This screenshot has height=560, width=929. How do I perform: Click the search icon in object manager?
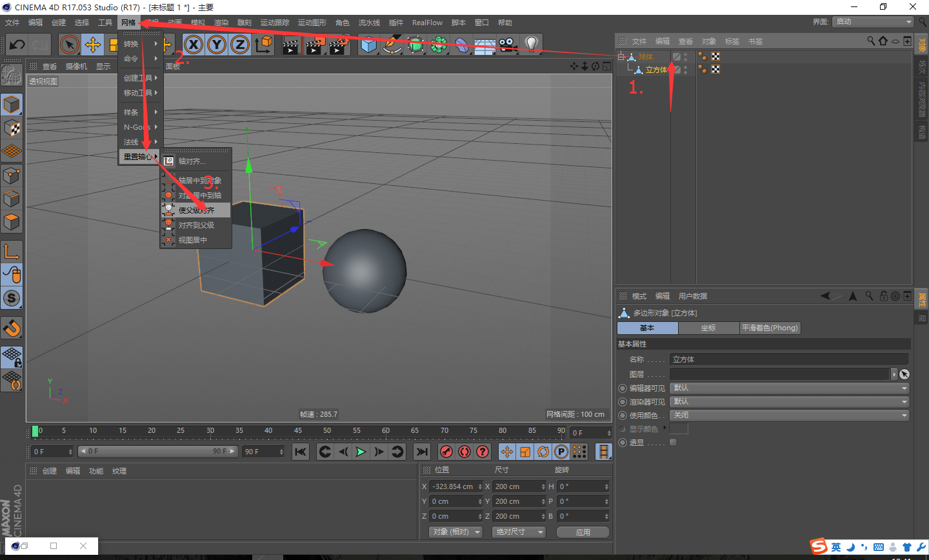[871, 41]
